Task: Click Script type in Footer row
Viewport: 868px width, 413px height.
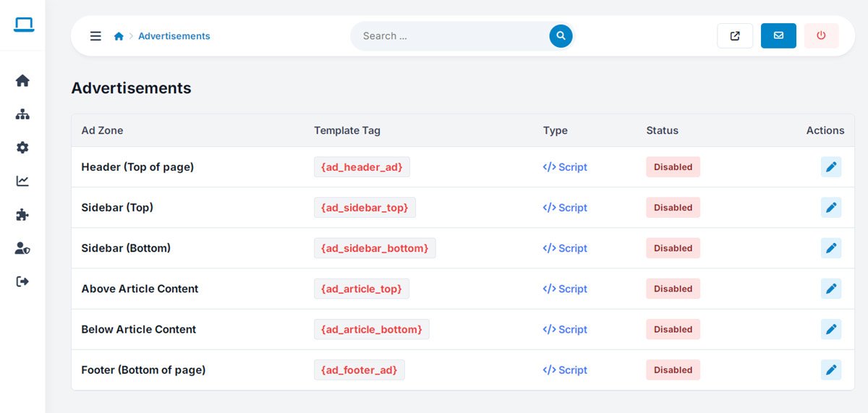Action: (565, 370)
